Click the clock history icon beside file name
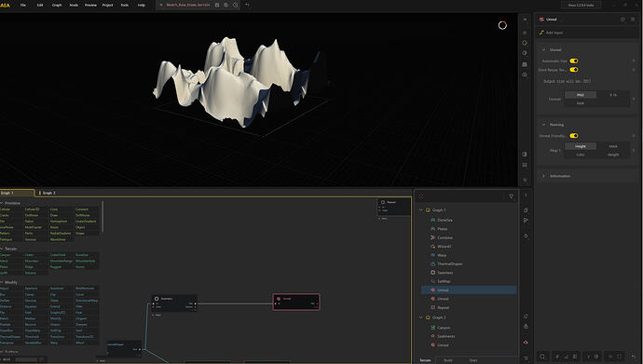The image size is (643, 364). (236, 5)
